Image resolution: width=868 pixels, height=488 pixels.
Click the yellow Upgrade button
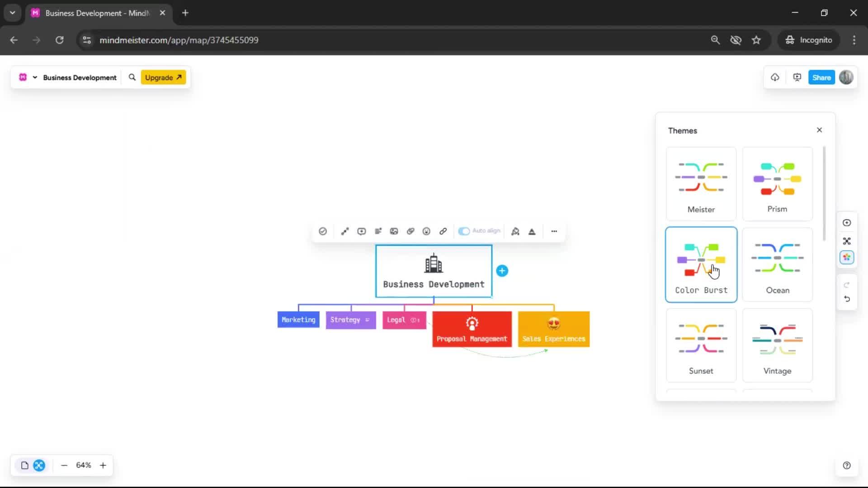pyautogui.click(x=163, y=78)
